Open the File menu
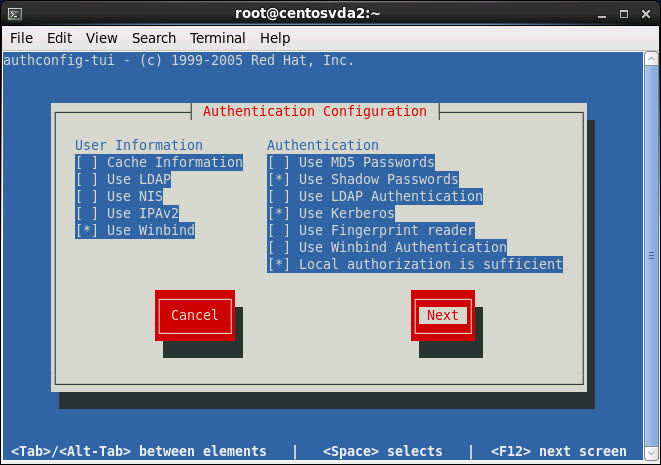The width and height of the screenshot is (661, 465). [x=21, y=38]
